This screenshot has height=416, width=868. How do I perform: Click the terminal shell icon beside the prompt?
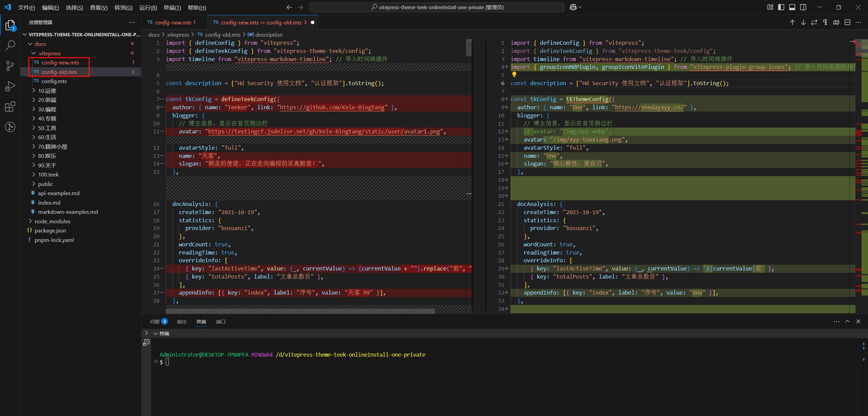coord(146,343)
